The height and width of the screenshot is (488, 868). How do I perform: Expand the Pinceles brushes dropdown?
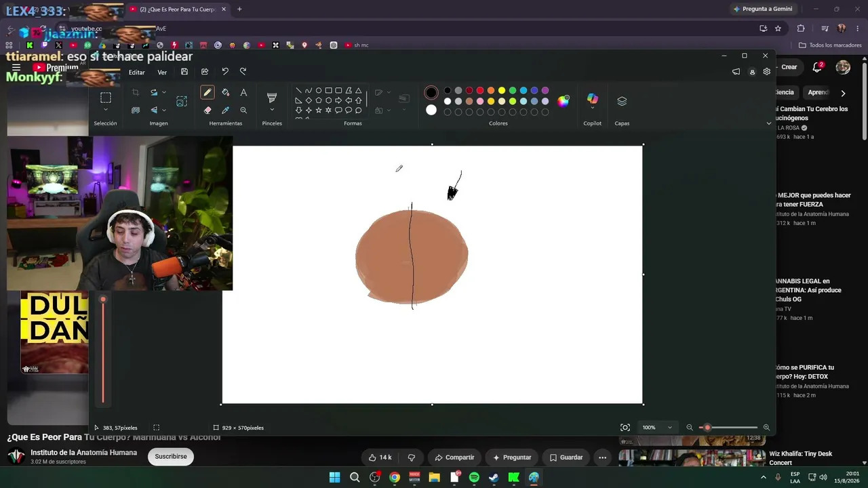(272, 110)
